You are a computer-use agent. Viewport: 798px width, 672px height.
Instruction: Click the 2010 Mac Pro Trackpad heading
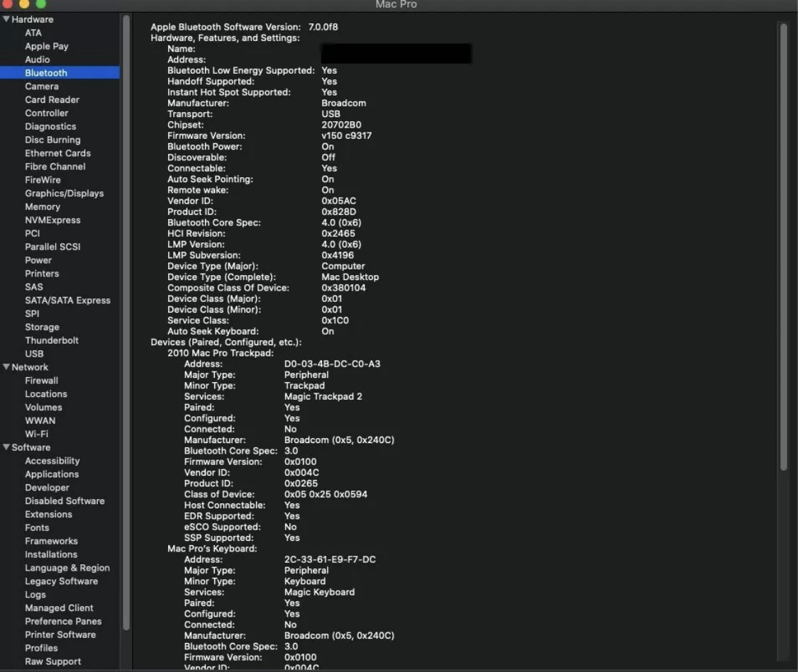pyautogui.click(x=221, y=353)
